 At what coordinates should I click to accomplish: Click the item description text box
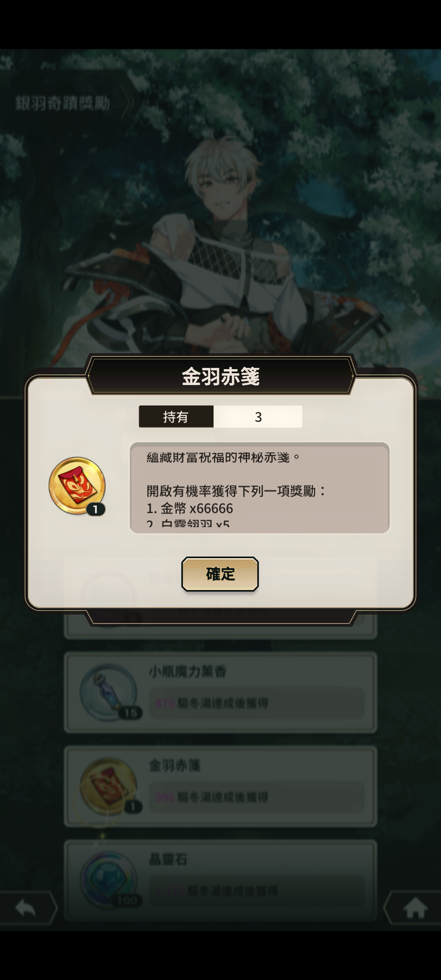260,488
